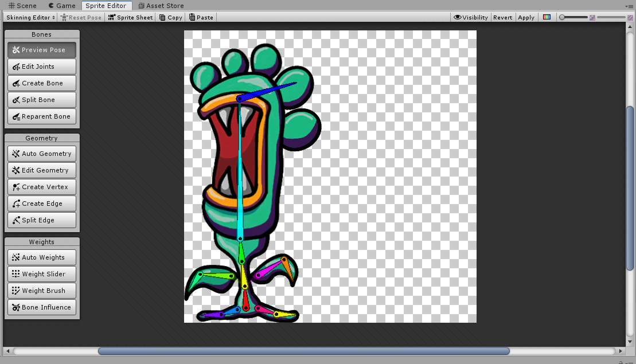Select the magenta bone on the right leaf

(x=270, y=268)
